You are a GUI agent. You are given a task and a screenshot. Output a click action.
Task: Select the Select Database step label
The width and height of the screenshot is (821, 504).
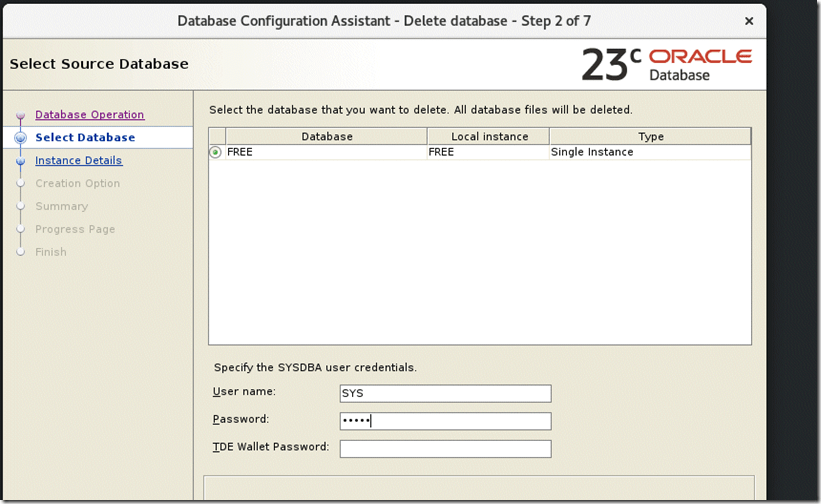coord(84,138)
